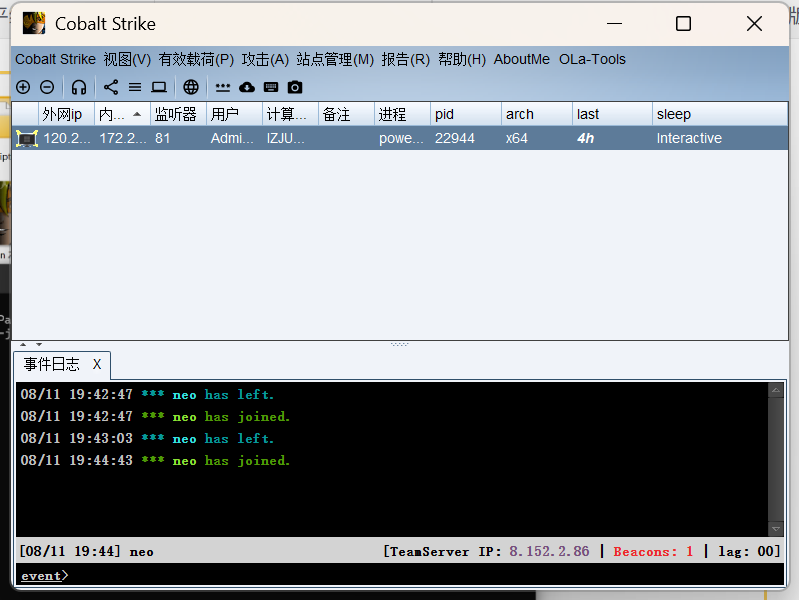Image resolution: width=799 pixels, height=600 pixels.
Task: Sort by arch column header
Action: pyautogui.click(x=537, y=114)
